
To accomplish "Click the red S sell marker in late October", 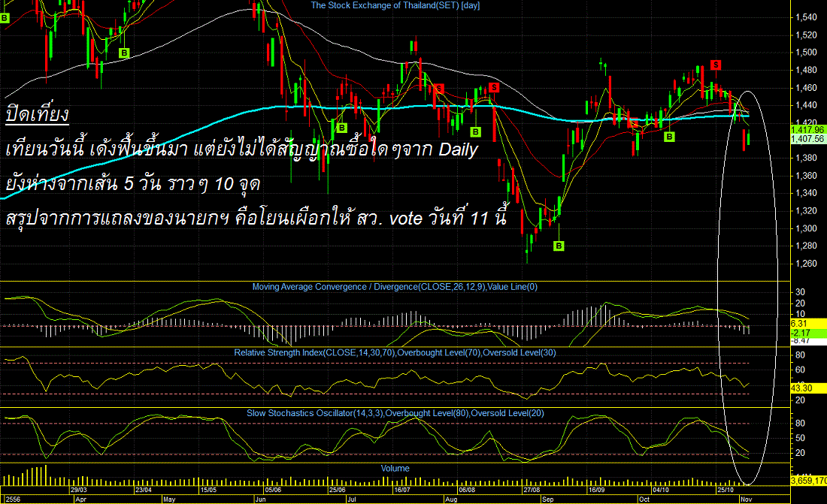I will click(x=715, y=65).
